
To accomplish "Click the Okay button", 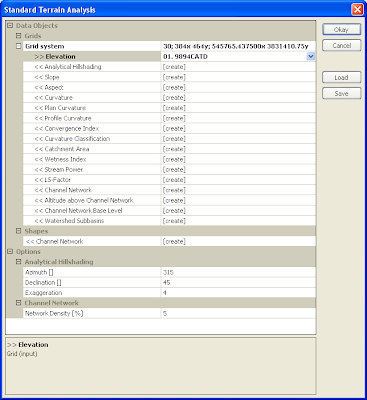I will click(341, 30).
